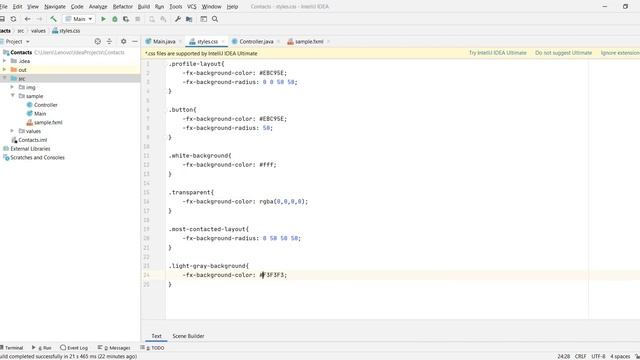Open Project panel gear settings
The width and height of the screenshot is (640, 360).
(x=123, y=41)
